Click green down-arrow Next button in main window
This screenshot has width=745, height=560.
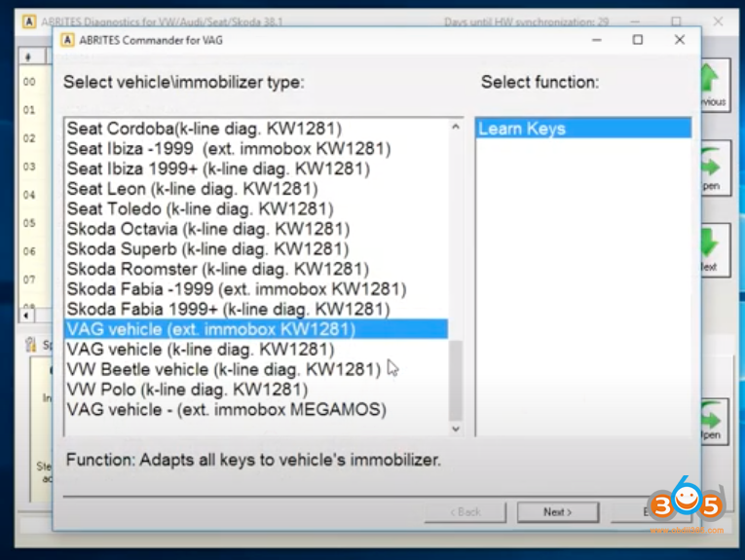[x=715, y=250]
